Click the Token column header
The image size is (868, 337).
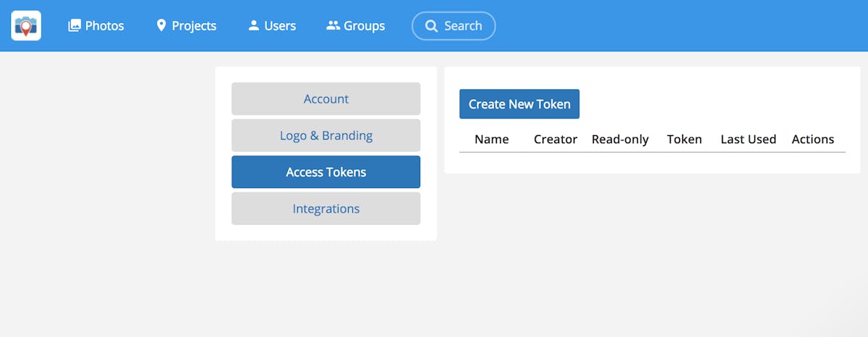[x=684, y=140]
